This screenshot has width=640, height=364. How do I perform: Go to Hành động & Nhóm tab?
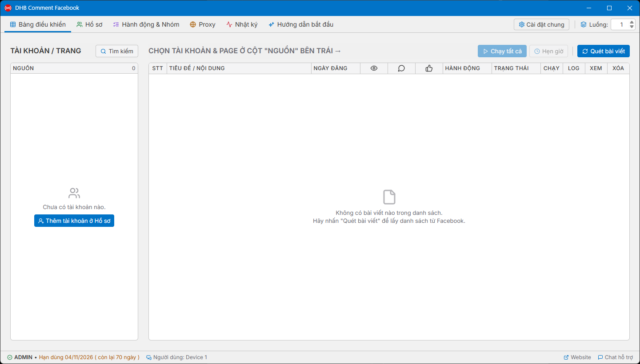146,24
